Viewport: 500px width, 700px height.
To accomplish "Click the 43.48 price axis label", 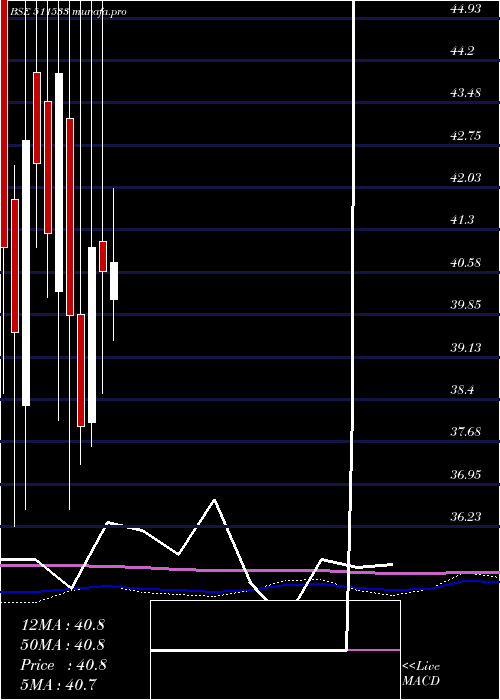I will point(466,93).
